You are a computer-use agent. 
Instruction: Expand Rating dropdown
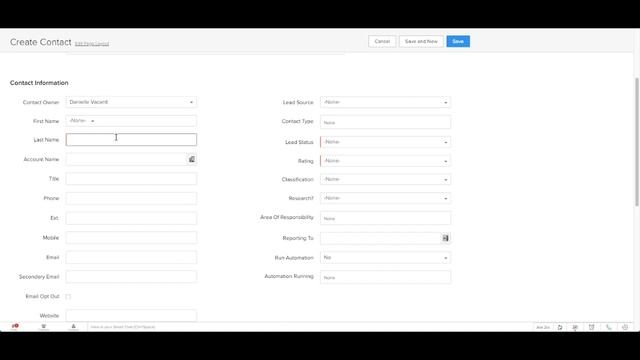tap(385, 161)
